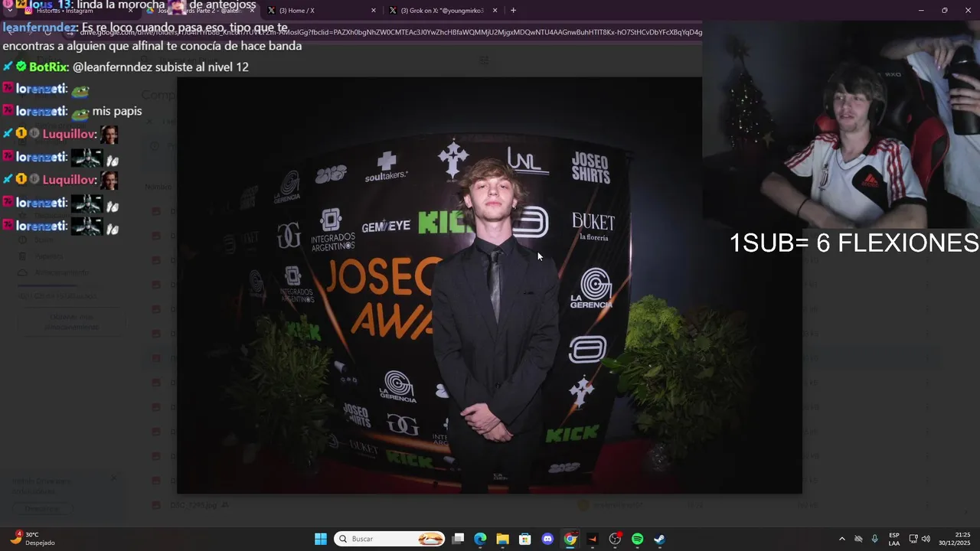
Task: Close the Historias Instagram tab
Action: coord(131,11)
